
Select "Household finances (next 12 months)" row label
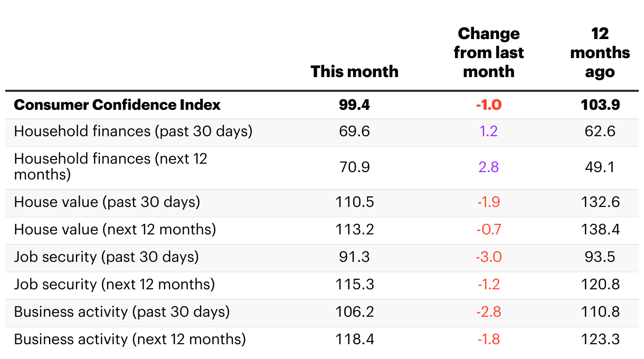click(x=110, y=166)
